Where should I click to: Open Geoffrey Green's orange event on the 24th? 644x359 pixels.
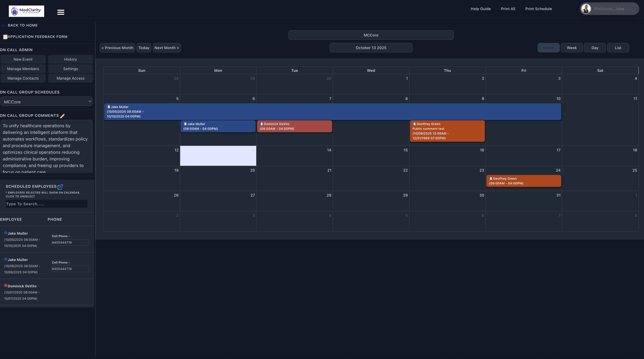click(523, 181)
